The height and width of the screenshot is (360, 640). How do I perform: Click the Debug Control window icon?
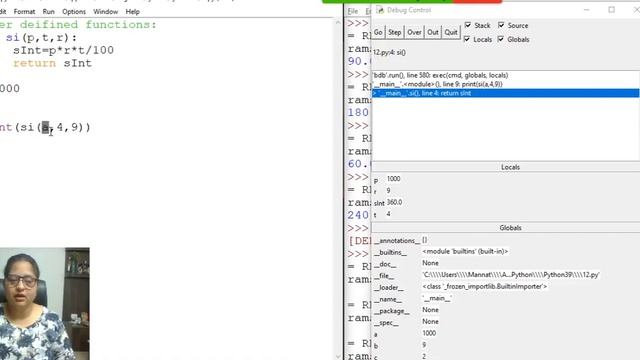point(380,10)
